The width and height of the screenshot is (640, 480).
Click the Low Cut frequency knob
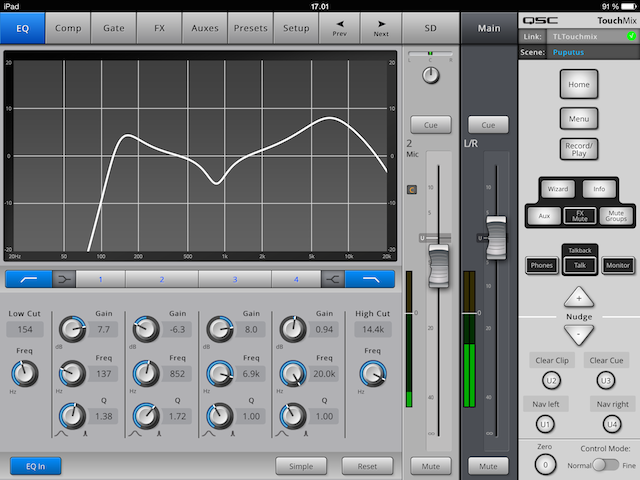24,373
